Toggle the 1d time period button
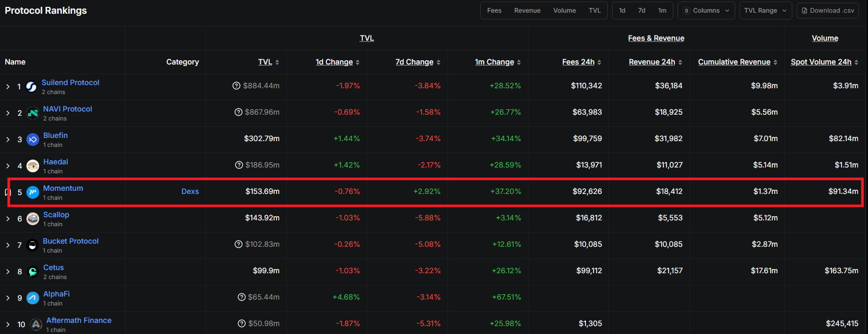The height and width of the screenshot is (334, 868). point(622,11)
